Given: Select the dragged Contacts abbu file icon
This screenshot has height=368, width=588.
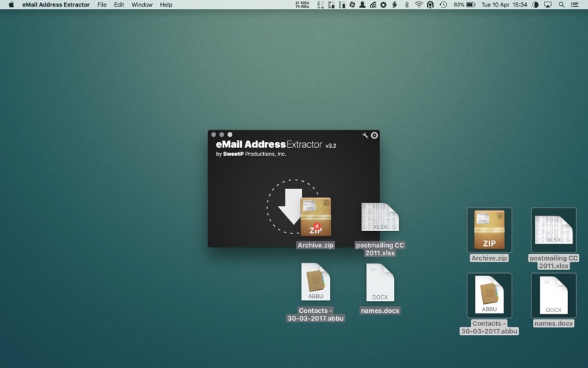Looking at the screenshot, I should 315,282.
